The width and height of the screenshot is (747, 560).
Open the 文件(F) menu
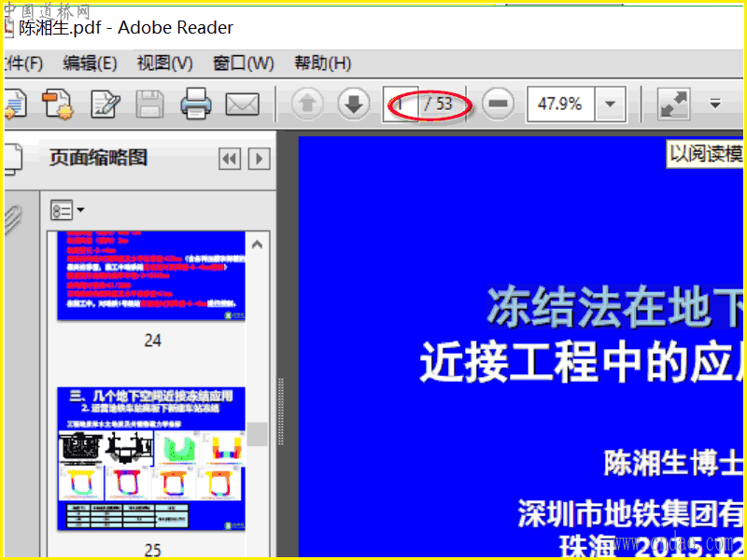click(x=22, y=63)
